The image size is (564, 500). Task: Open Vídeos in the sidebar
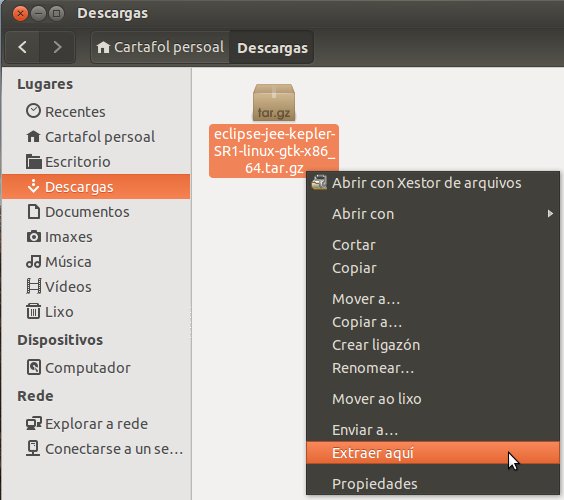click(x=96, y=286)
